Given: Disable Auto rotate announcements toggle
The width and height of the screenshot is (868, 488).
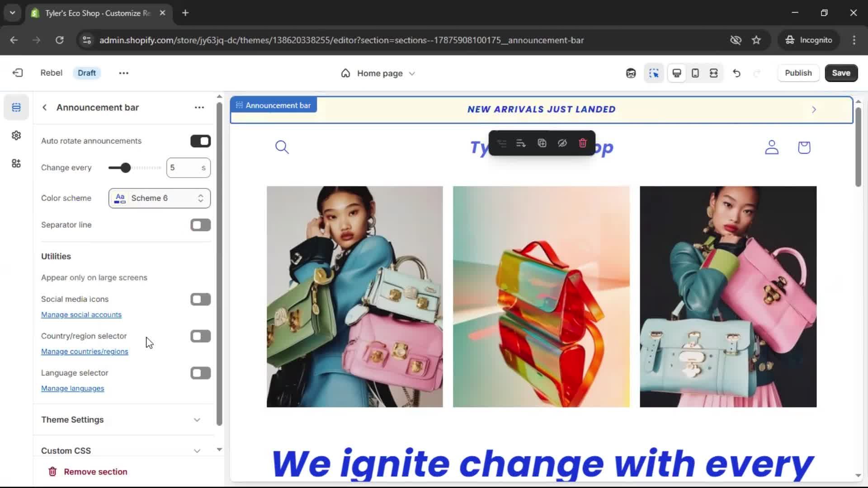Looking at the screenshot, I should (x=200, y=141).
